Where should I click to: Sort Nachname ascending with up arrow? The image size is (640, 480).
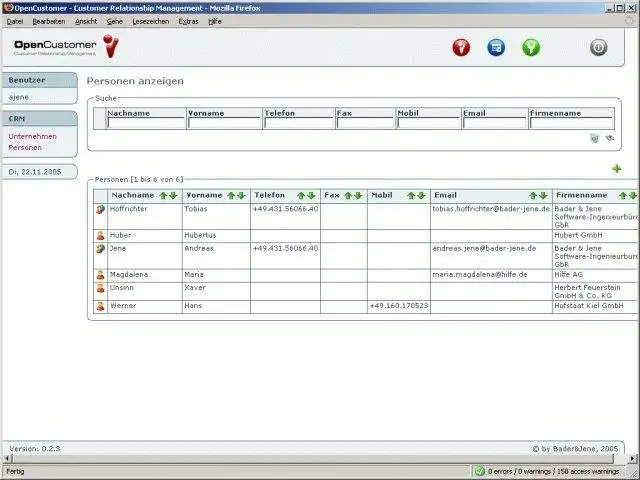tap(163, 196)
